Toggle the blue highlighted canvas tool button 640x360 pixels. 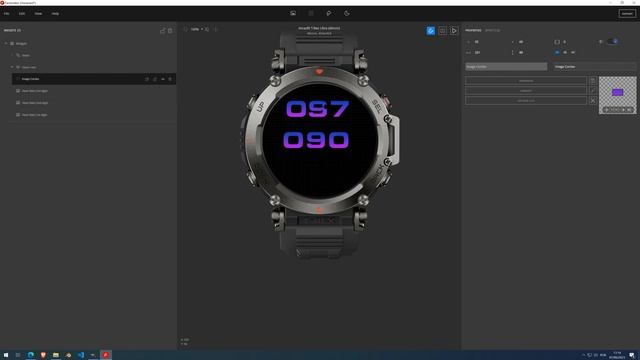[x=431, y=31]
